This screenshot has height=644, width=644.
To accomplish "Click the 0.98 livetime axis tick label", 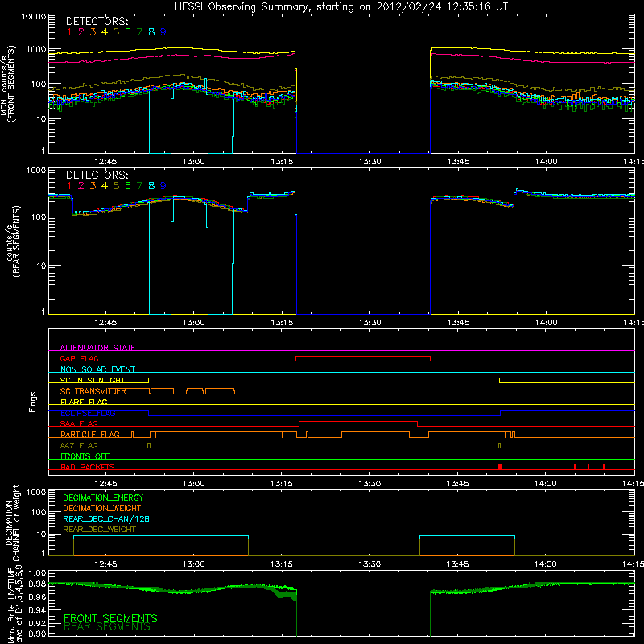I will tap(37, 584).
